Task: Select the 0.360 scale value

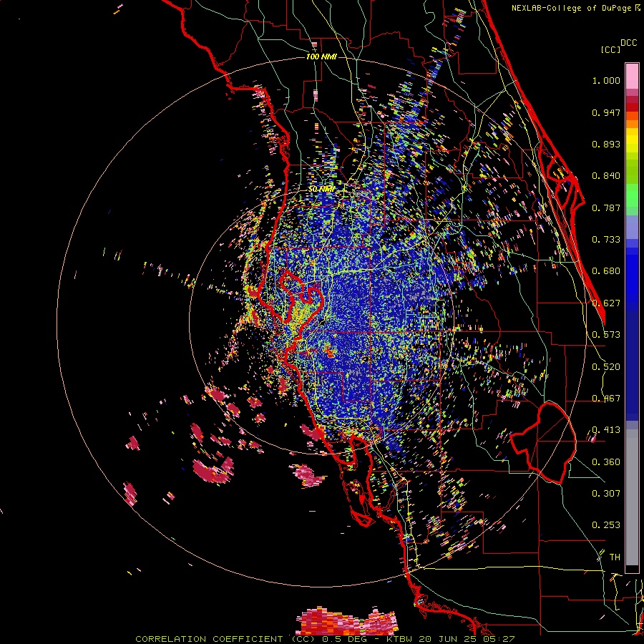Action: tap(606, 462)
